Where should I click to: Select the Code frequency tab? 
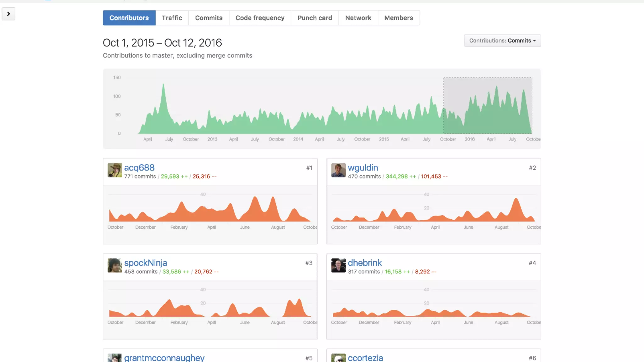click(x=260, y=18)
